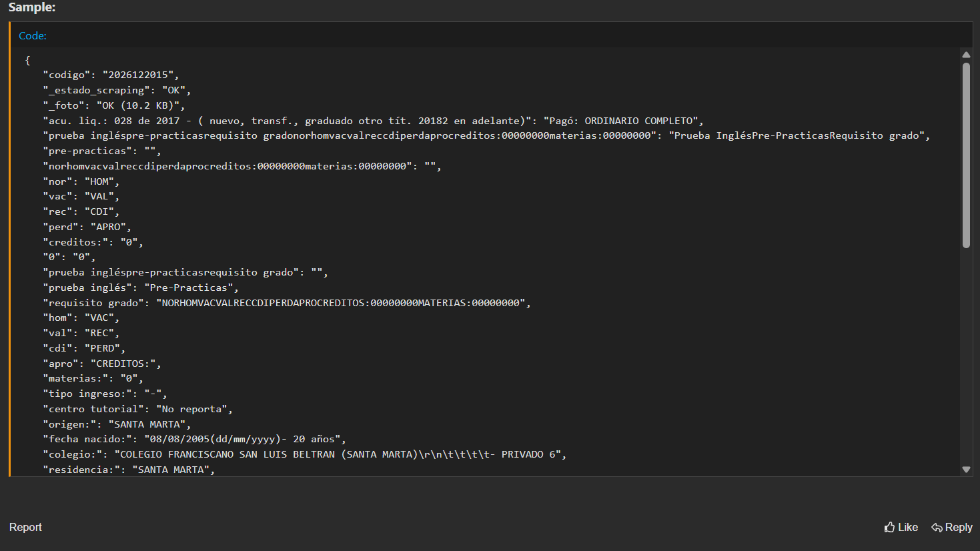980x551 pixels.
Task: Click the Like thumbs-up icon
Action: [x=889, y=527]
